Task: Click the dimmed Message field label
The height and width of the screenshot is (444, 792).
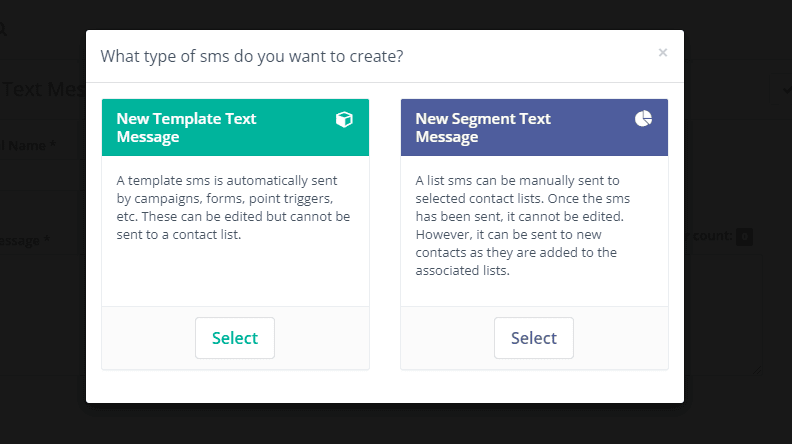Action: click(24, 240)
